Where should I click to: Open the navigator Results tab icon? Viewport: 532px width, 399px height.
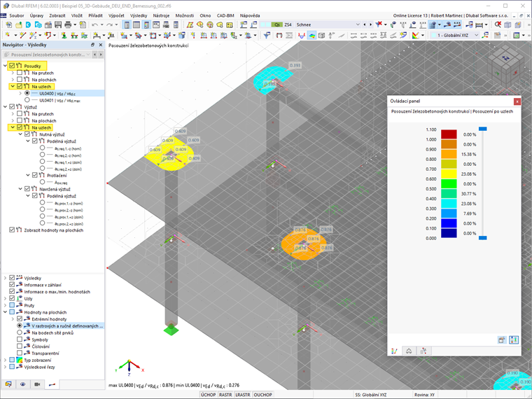pos(52,384)
